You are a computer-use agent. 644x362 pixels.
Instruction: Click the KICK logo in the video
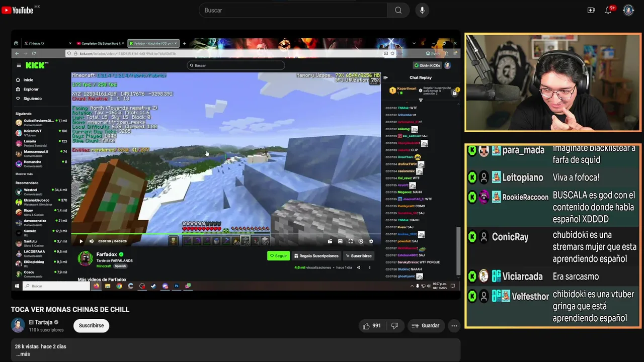tap(37, 65)
